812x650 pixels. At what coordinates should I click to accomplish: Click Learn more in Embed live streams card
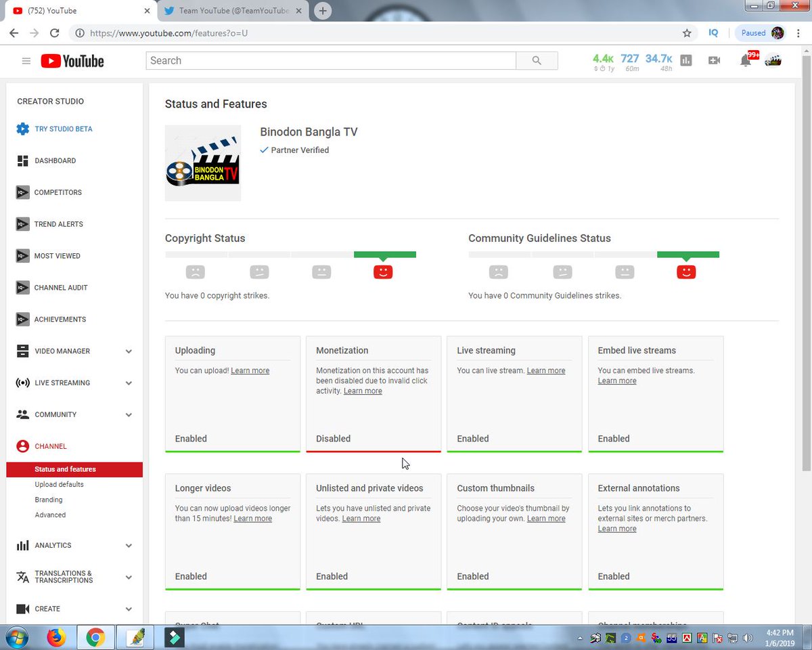tap(617, 381)
